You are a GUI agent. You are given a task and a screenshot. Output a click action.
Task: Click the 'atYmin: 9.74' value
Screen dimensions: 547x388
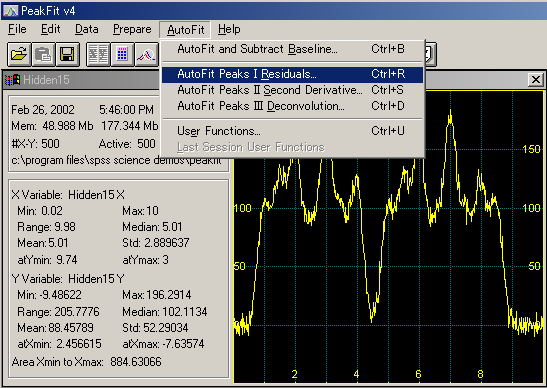[x=47, y=260]
